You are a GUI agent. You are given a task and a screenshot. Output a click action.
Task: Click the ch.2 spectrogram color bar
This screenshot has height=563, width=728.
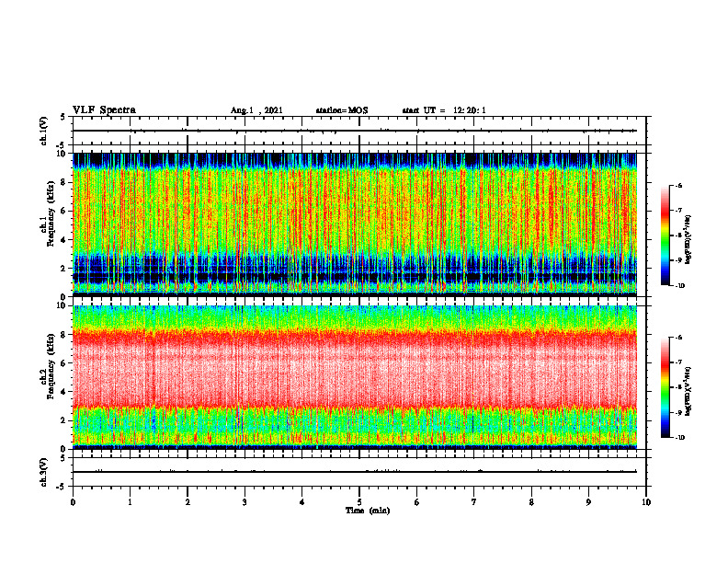pyautogui.click(x=665, y=387)
